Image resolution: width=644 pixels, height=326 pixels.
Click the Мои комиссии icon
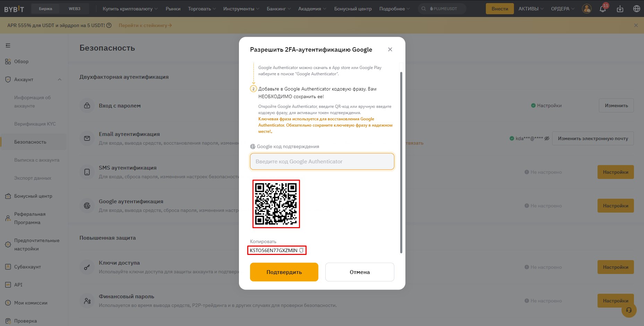click(x=8, y=303)
